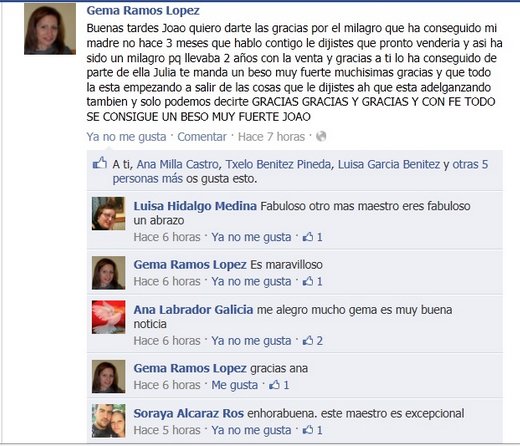Like the 'gracias ana' comment with Me gusta

pyautogui.click(x=235, y=385)
